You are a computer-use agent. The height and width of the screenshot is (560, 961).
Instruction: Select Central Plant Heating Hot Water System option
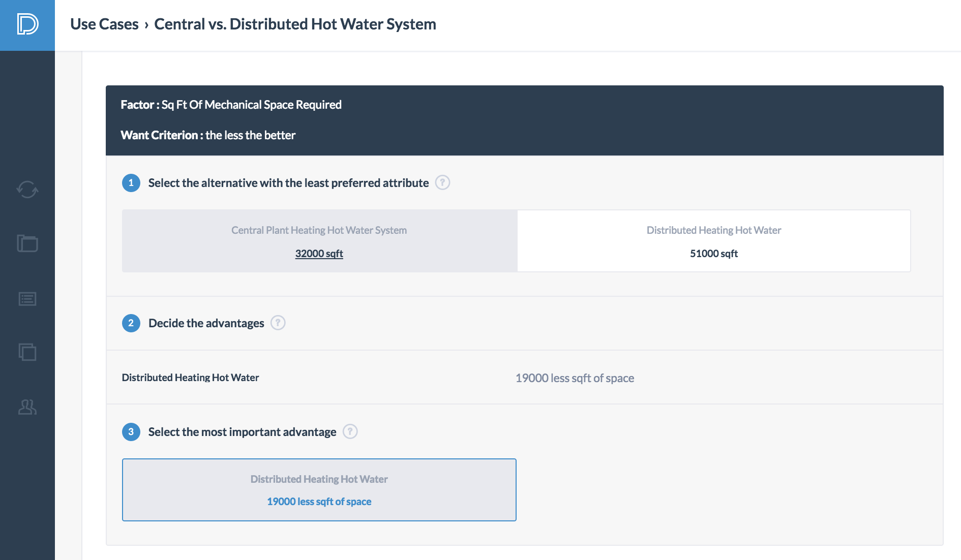320,241
